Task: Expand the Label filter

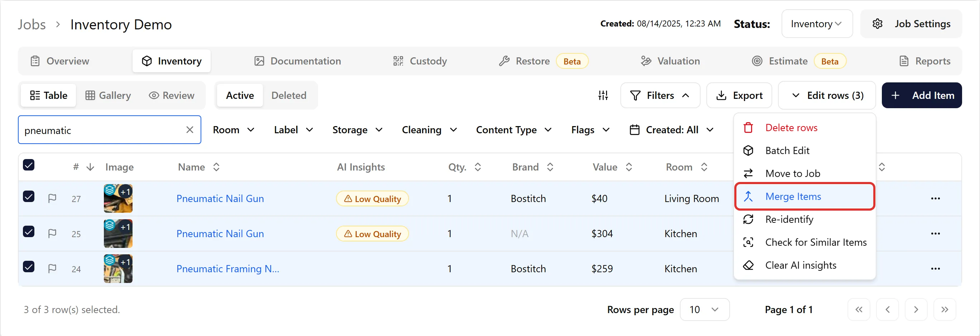Action: tap(293, 130)
